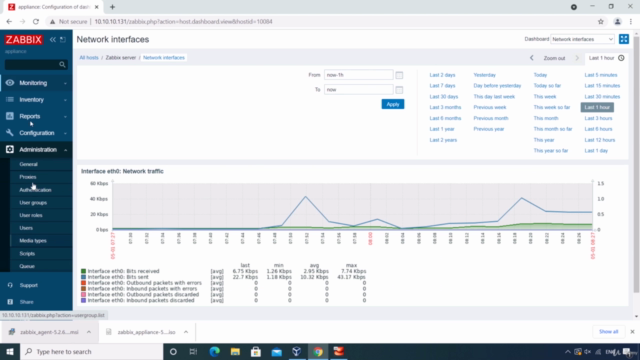640x360 pixels.
Task: Click the Zabbix logo
Action: coord(24,40)
